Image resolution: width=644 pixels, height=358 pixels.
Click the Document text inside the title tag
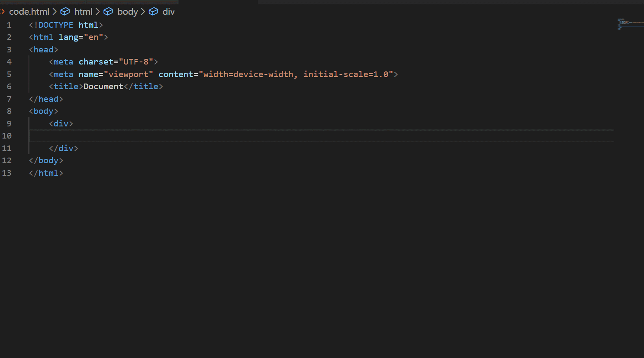(x=103, y=86)
